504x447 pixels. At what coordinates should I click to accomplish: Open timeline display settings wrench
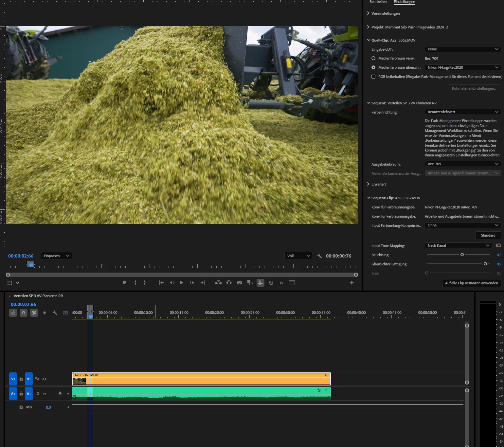point(55,313)
